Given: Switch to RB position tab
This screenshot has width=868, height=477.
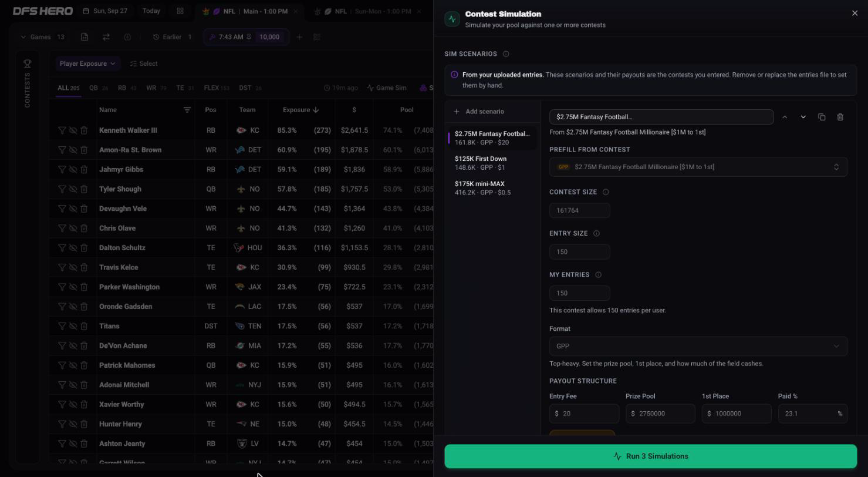Looking at the screenshot, I should point(127,88).
